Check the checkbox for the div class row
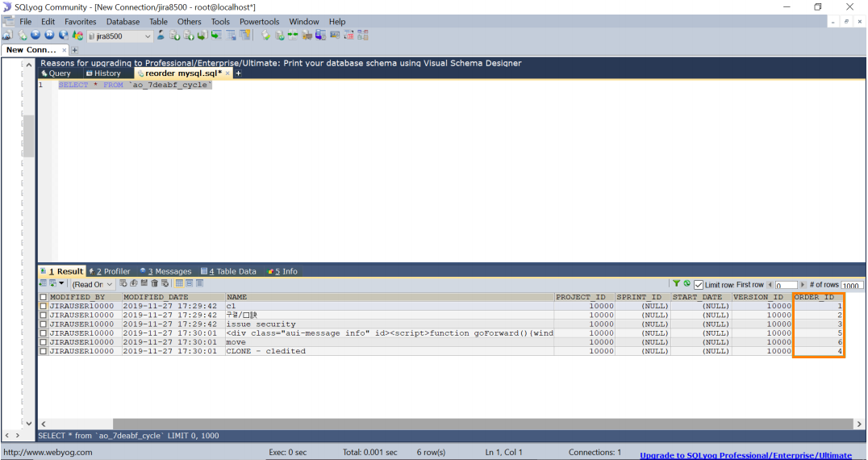 pos(44,333)
